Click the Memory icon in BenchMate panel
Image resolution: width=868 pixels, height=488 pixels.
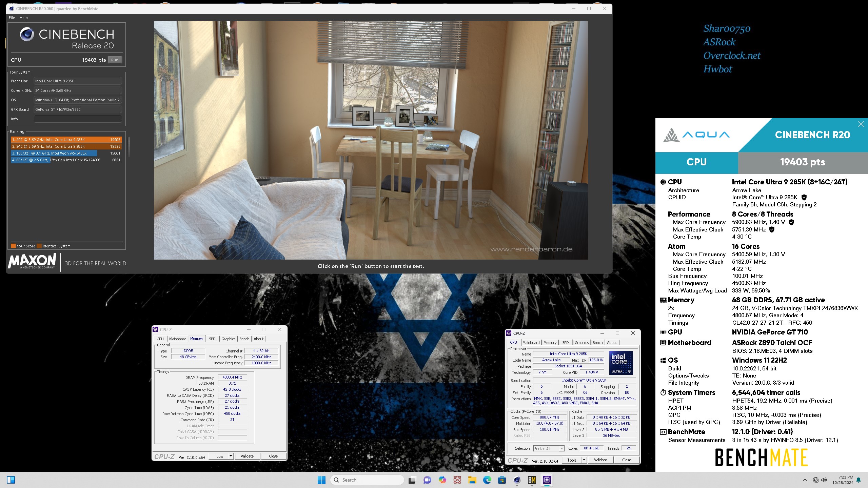663,300
